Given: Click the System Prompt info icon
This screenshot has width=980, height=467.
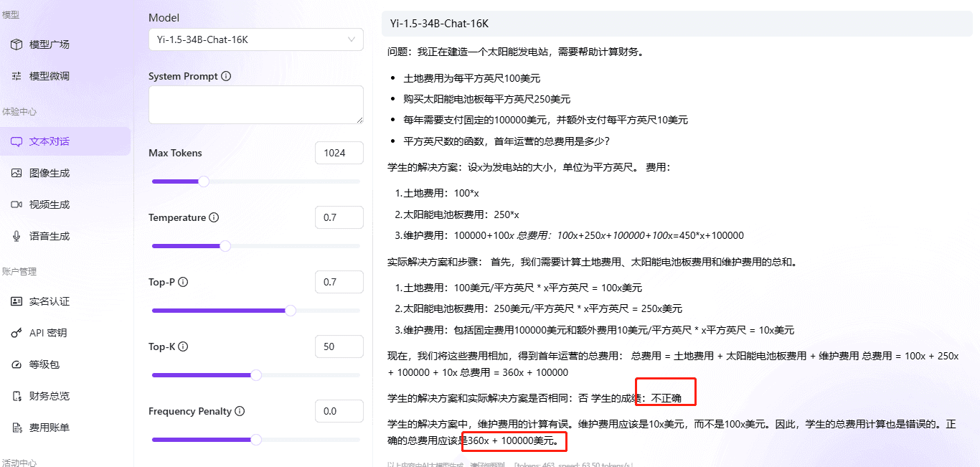Looking at the screenshot, I should [x=227, y=76].
